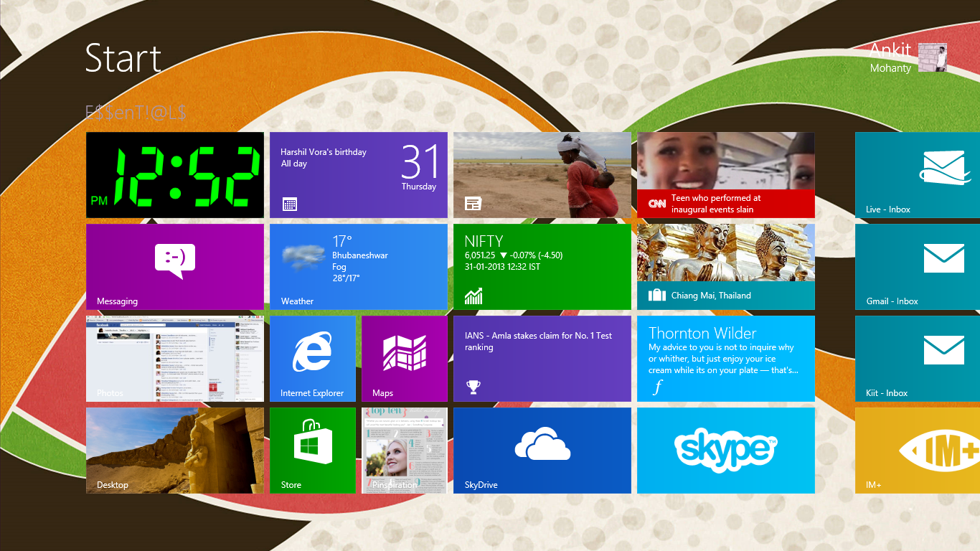Viewport: 980px width, 551px height.
Task: Click the calendar grid icon
Action: (289, 204)
